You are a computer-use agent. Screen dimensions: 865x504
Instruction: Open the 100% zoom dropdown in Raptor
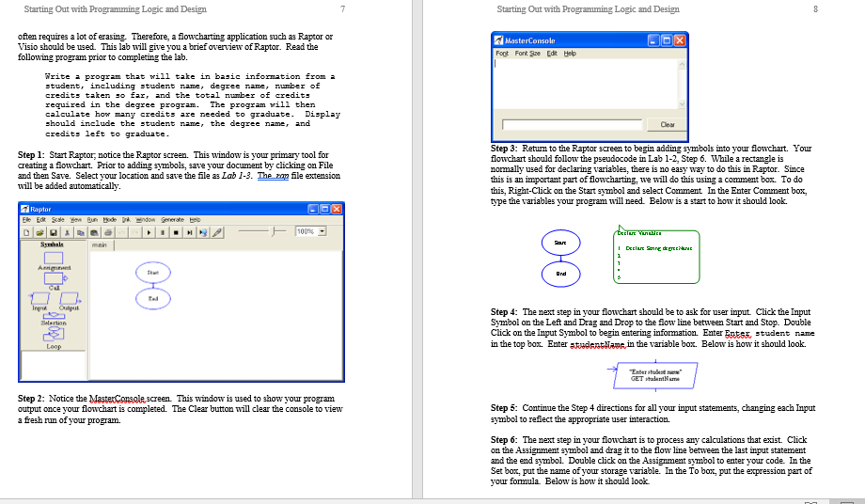pos(322,231)
